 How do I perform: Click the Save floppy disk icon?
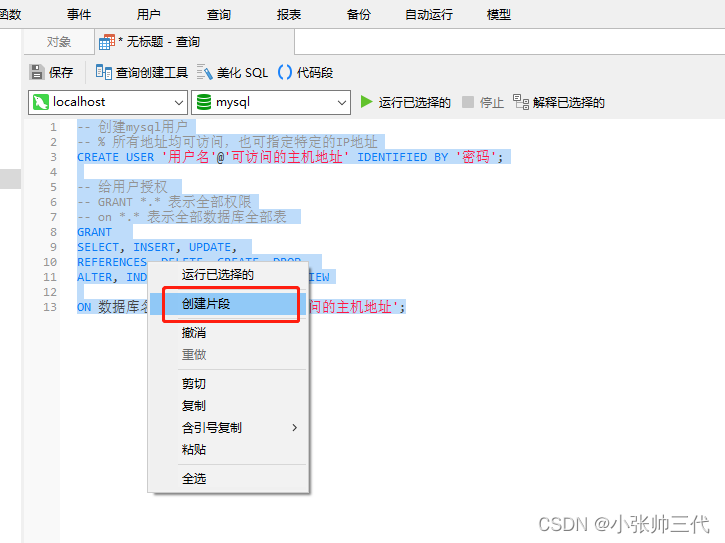pyautogui.click(x=37, y=72)
